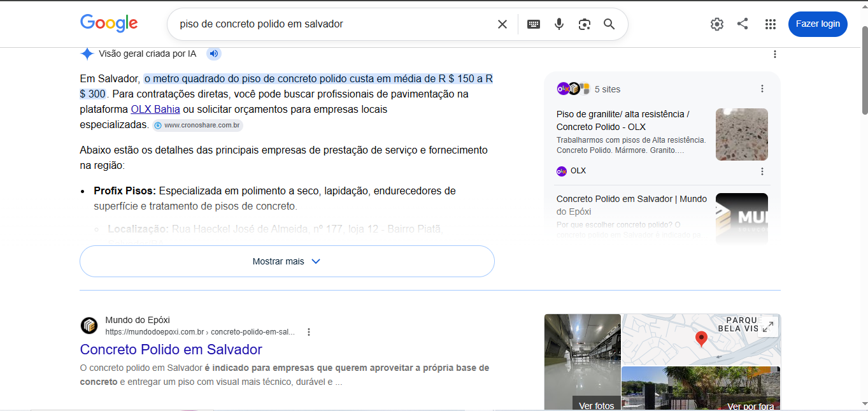Click OLX logo in sources card
This screenshot has width=868, height=411.
click(562, 171)
